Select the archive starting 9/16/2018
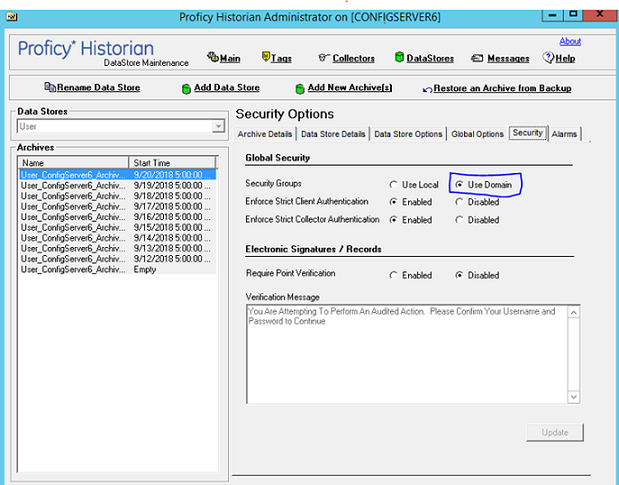Image resolution: width=619 pixels, height=485 pixels. pos(117,217)
